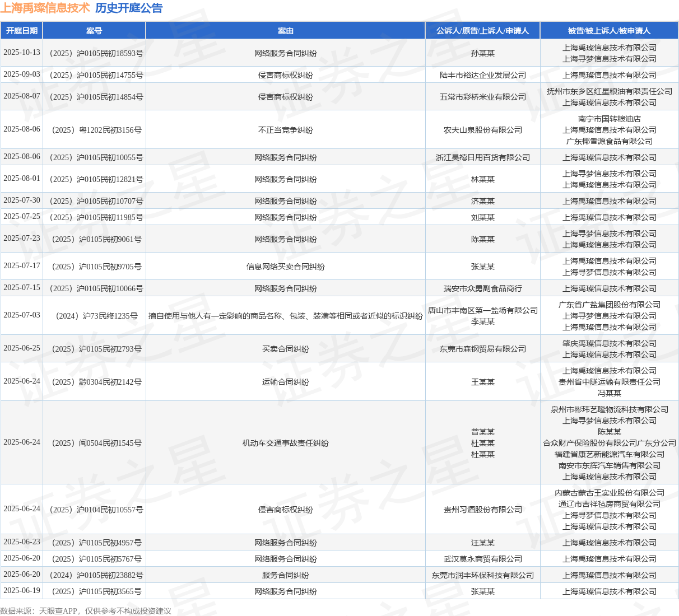Click the 案由 column header
The width and height of the screenshot is (679, 616).
pyautogui.click(x=285, y=31)
